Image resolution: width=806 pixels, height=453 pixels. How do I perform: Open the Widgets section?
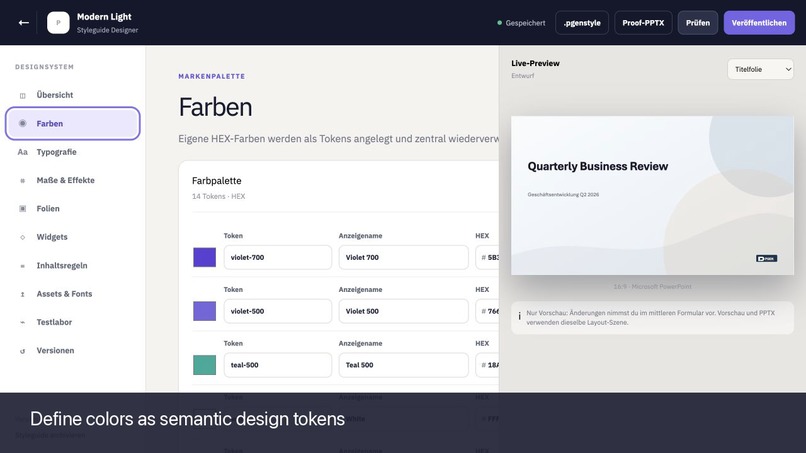click(72, 237)
